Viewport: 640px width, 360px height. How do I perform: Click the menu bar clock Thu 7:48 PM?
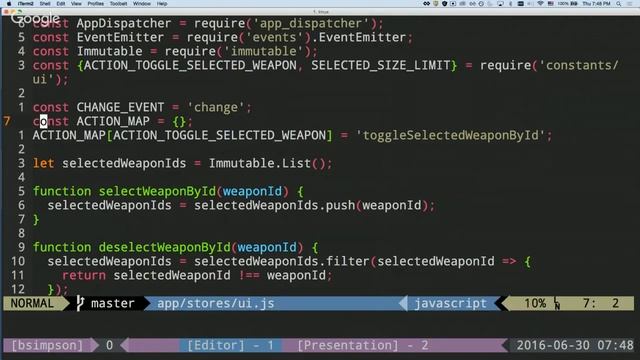point(596,4)
